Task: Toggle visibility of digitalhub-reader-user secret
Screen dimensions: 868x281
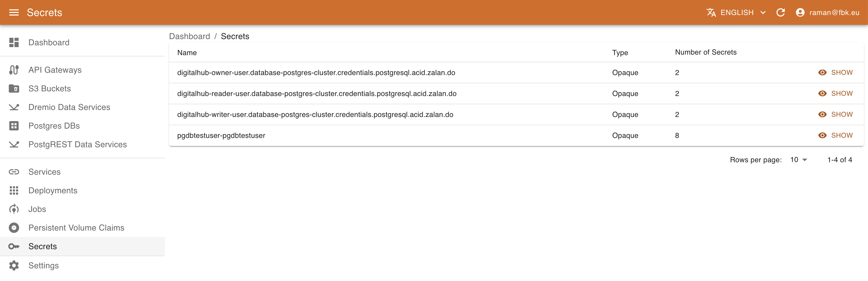Action: [822, 93]
